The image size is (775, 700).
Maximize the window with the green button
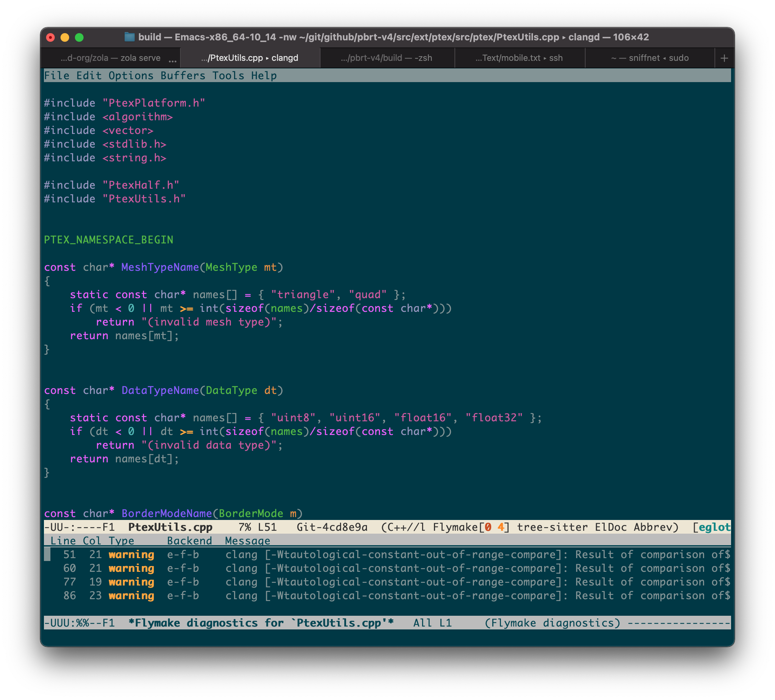79,37
